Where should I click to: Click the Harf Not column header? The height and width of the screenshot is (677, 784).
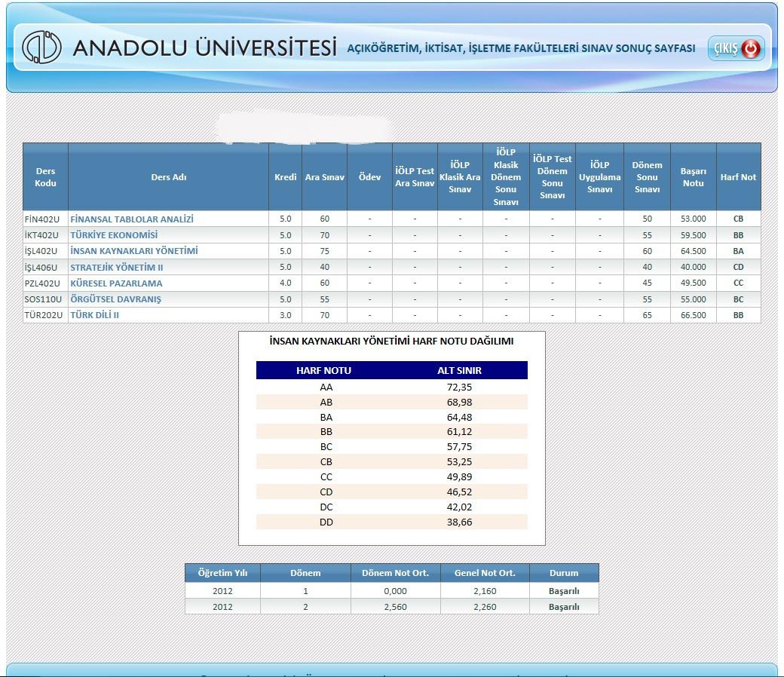coord(739,177)
